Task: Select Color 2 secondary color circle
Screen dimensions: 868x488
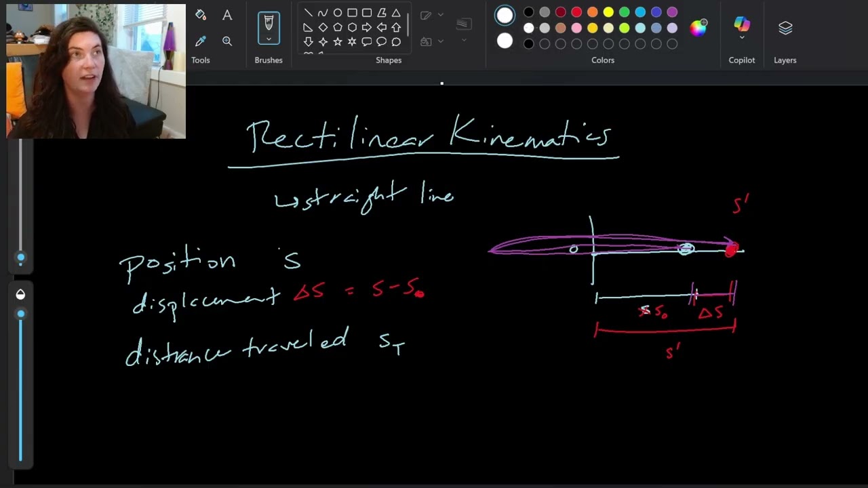Action: click(505, 41)
